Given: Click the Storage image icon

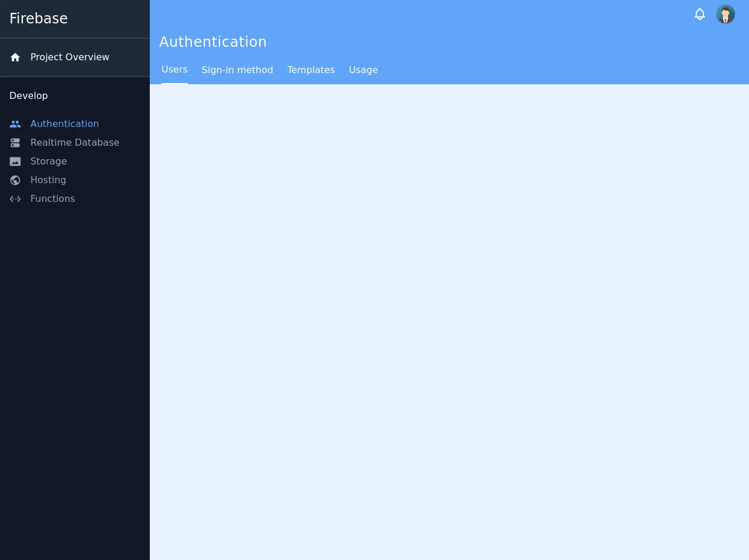Looking at the screenshot, I should tap(15, 162).
